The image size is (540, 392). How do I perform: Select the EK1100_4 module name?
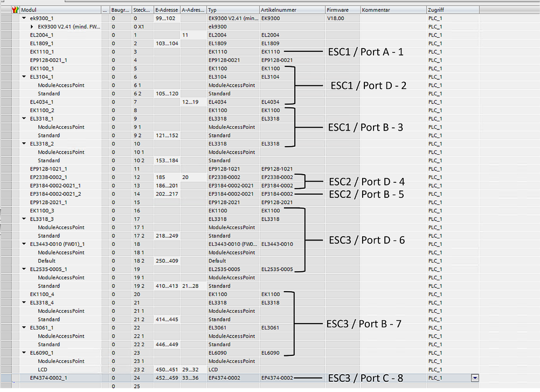tap(42, 294)
